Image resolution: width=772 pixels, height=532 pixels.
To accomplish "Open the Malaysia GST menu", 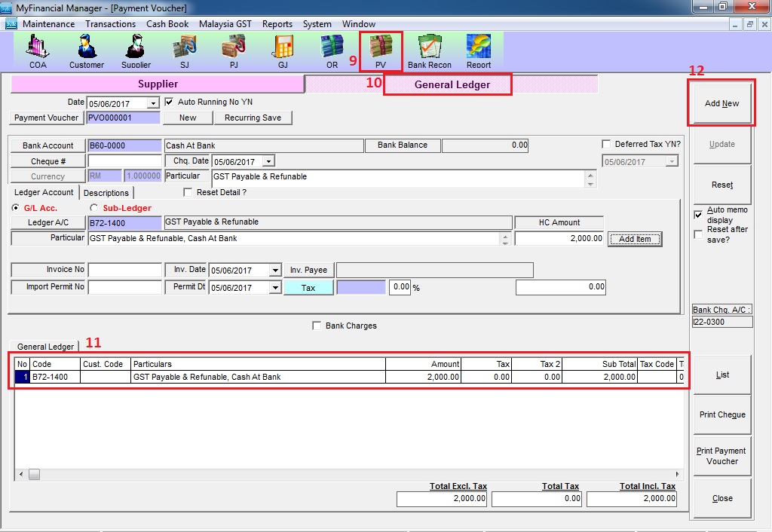I will [x=225, y=24].
